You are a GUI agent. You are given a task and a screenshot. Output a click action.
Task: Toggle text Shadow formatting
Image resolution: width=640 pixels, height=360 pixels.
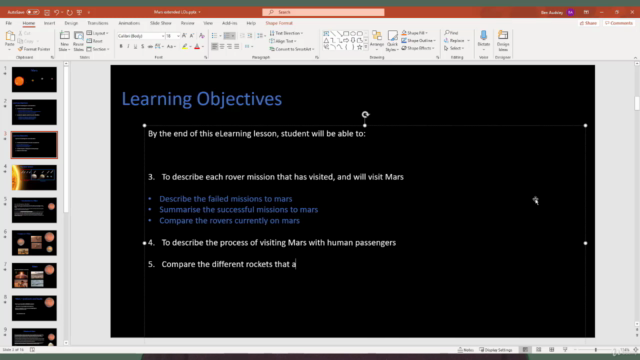(142, 47)
